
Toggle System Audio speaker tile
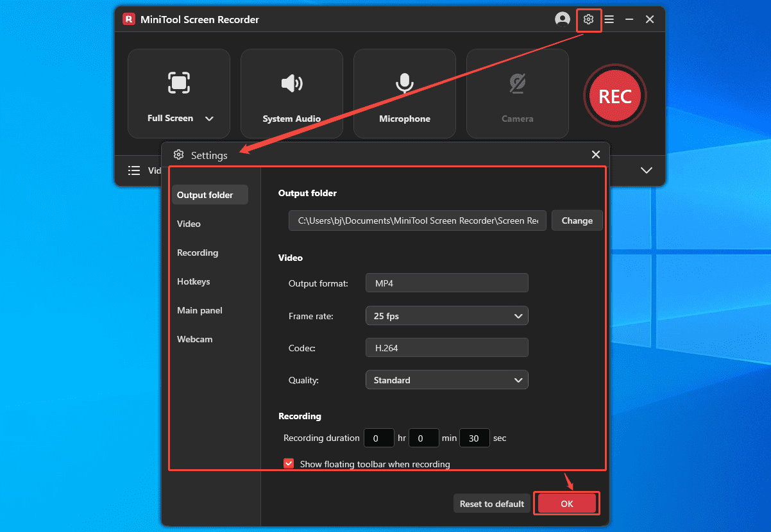pyautogui.click(x=292, y=94)
